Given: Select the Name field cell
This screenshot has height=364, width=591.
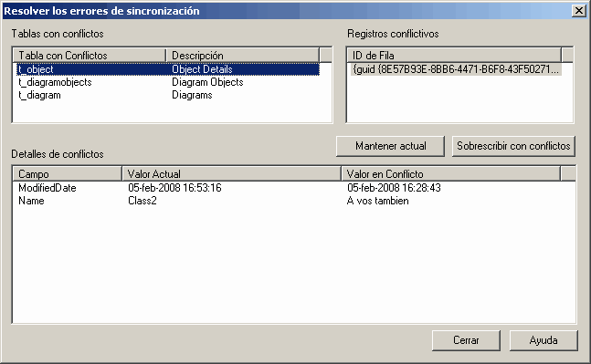Looking at the screenshot, I should pos(31,201).
